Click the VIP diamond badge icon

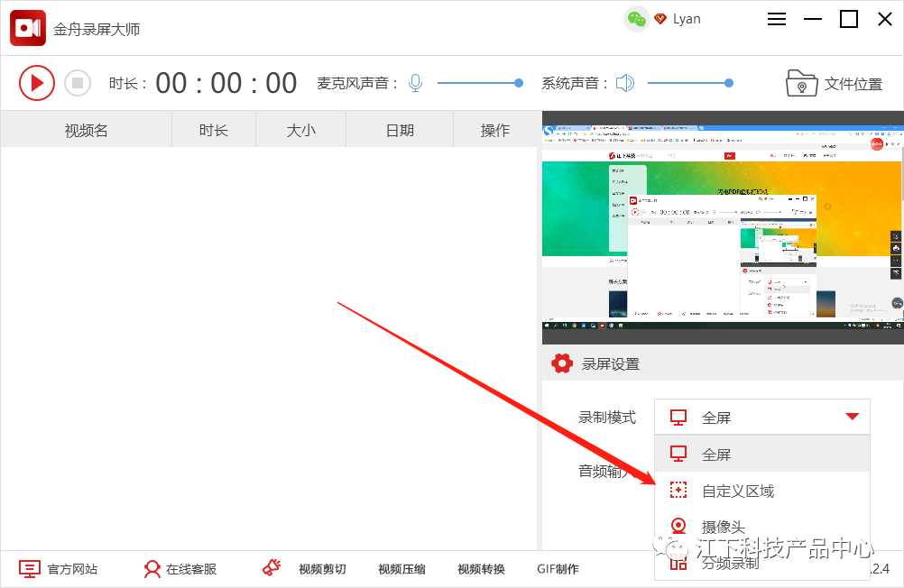(x=660, y=19)
